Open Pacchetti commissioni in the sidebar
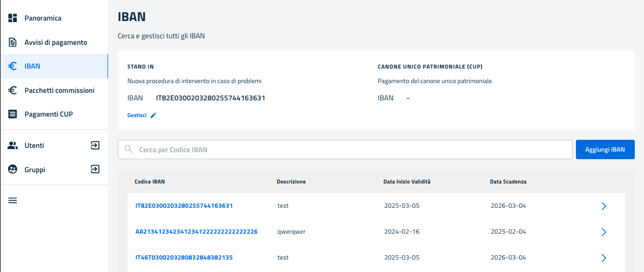644x272 pixels. click(59, 90)
